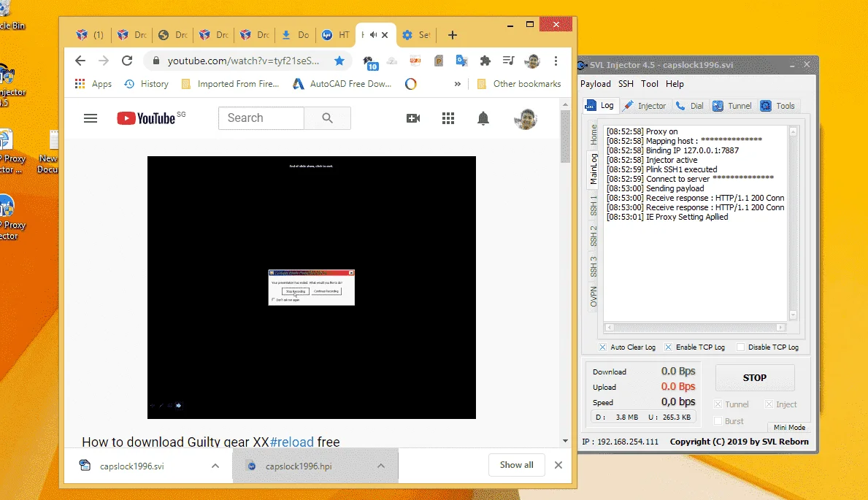The height and width of the screenshot is (500, 868).
Task: Open capslock1996.hpi downloaded file
Action: tap(299, 466)
